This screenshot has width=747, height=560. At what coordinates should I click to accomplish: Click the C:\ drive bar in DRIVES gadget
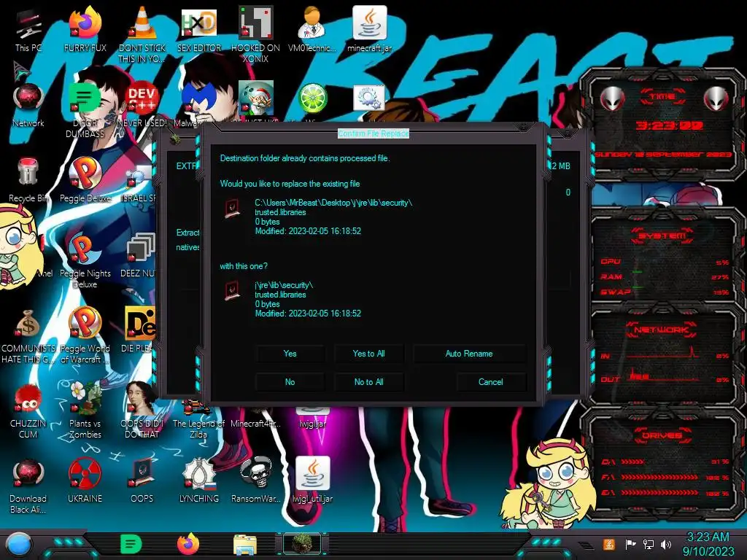[664, 462]
